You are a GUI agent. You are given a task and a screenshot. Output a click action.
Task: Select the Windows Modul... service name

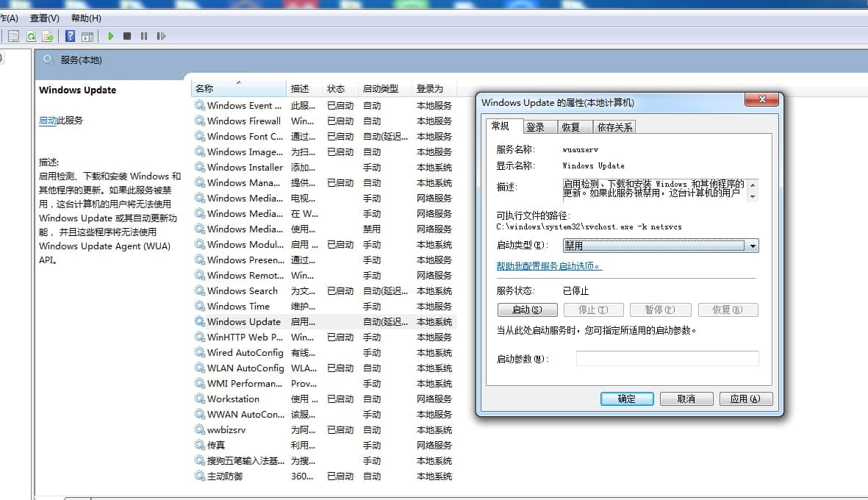tap(245, 244)
